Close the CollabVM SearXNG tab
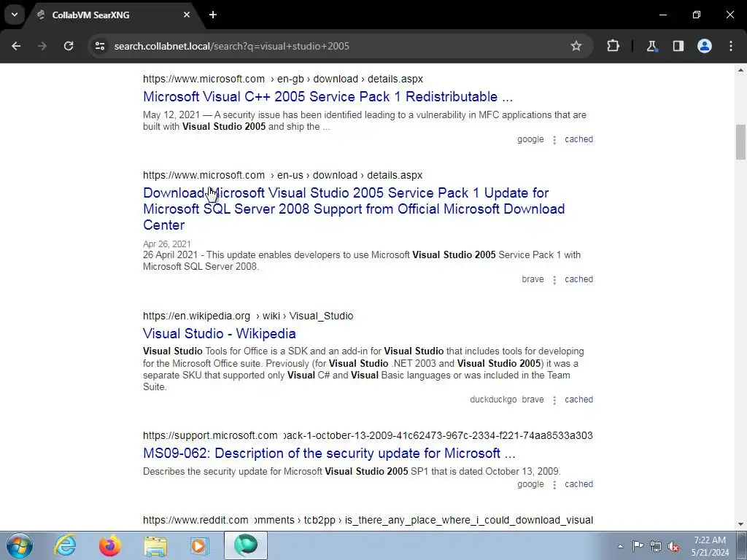This screenshot has width=747, height=560. (187, 15)
